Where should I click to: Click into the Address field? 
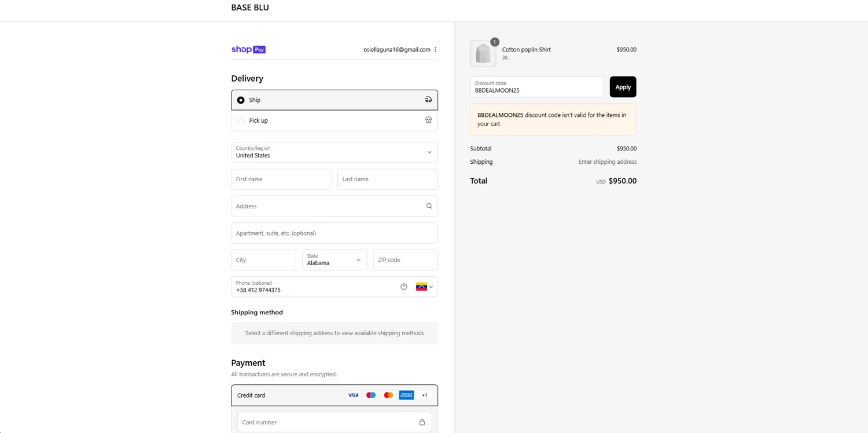[x=334, y=206]
